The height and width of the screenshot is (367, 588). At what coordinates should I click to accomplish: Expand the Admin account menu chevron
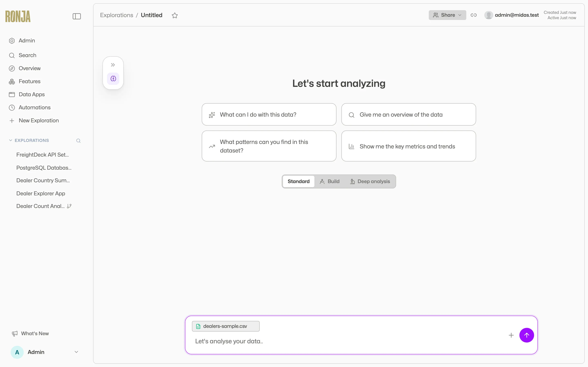point(76,352)
